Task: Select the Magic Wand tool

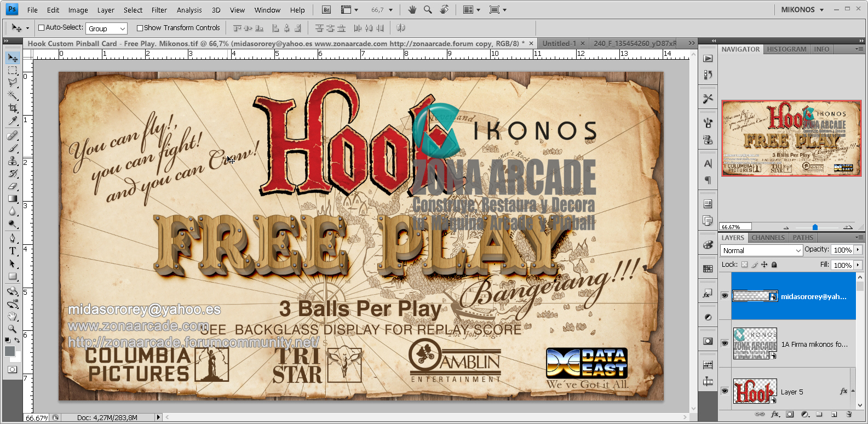Action: (13, 95)
